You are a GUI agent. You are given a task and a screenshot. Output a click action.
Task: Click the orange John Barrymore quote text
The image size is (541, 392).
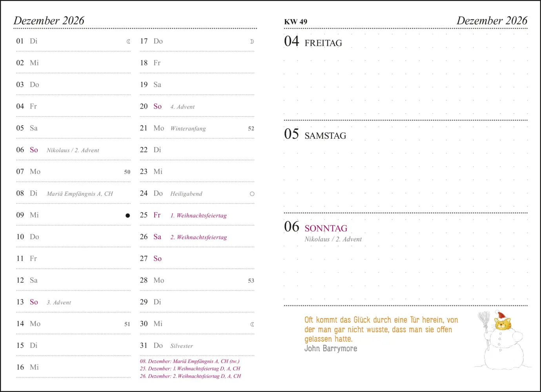[381, 329]
